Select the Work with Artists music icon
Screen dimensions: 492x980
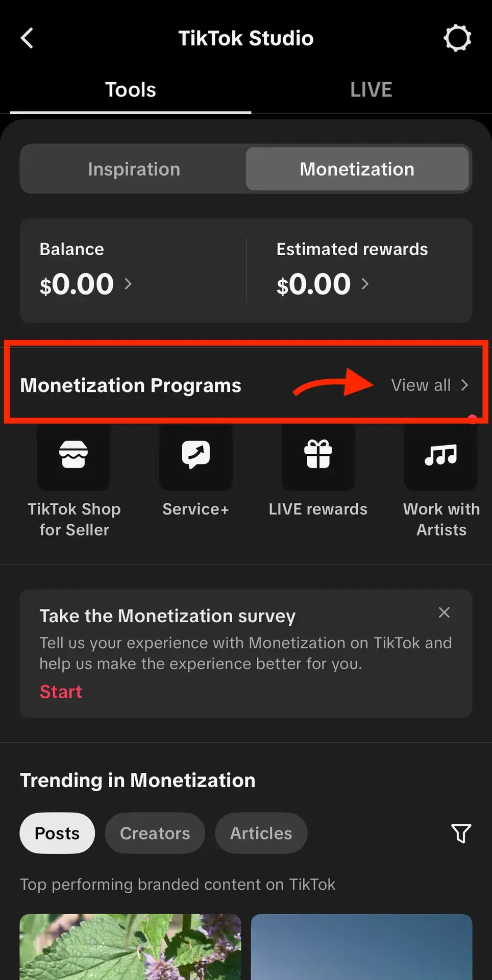tap(441, 455)
